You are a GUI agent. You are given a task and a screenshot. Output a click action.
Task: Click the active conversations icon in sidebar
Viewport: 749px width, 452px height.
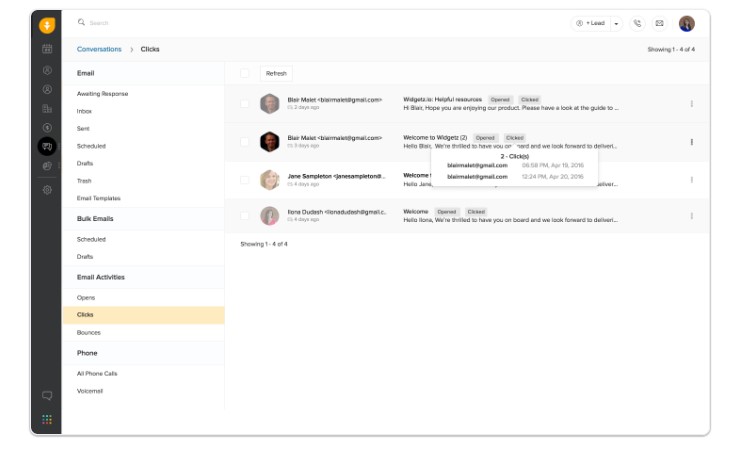tap(47, 146)
